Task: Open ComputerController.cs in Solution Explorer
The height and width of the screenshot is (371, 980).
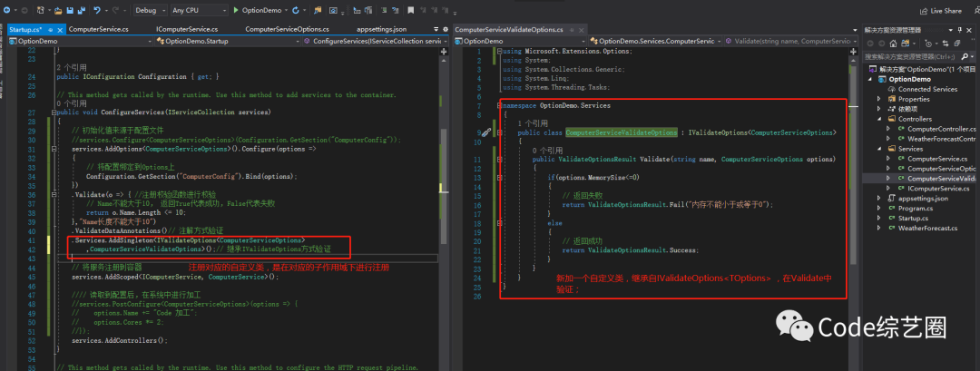Action: (x=941, y=129)
